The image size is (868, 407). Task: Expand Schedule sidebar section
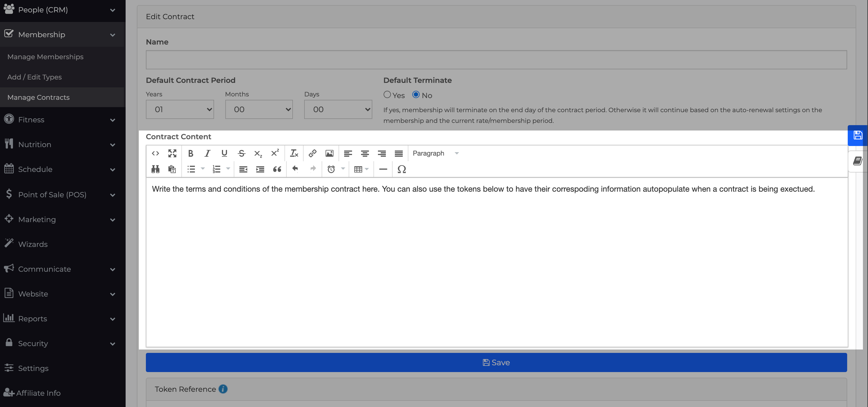pyautogui.click(x=63, y=169)
